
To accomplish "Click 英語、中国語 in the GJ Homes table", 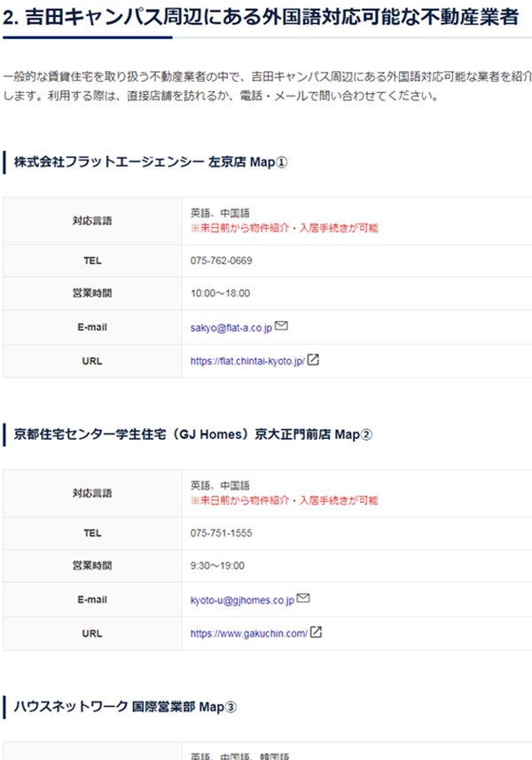I will [x=220, y=486].
